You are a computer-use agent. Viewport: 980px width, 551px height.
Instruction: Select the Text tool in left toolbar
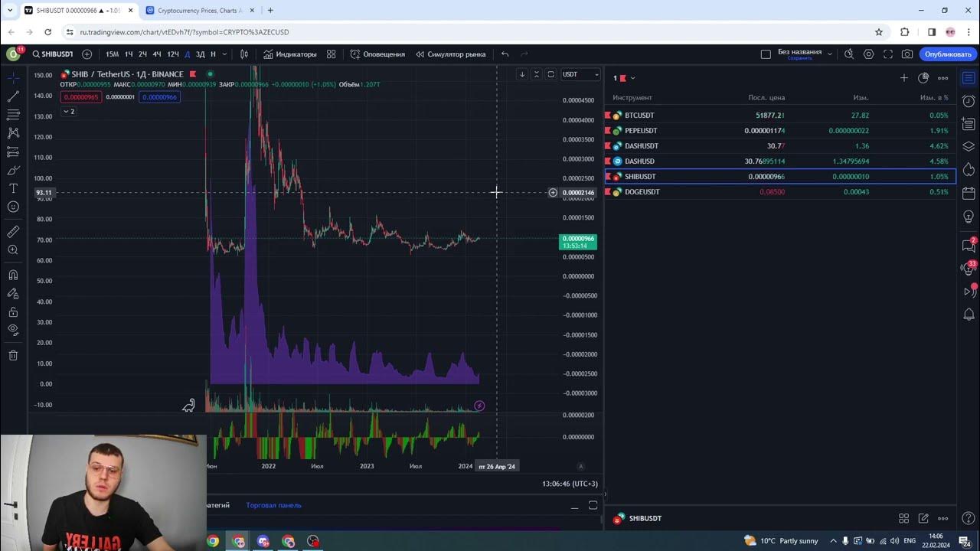[x=13, y=188]
